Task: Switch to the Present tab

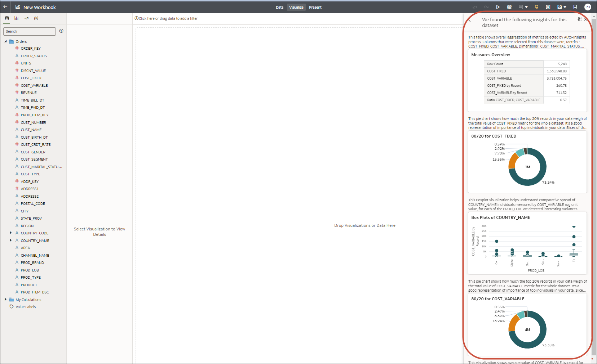Action: [315, 7]
